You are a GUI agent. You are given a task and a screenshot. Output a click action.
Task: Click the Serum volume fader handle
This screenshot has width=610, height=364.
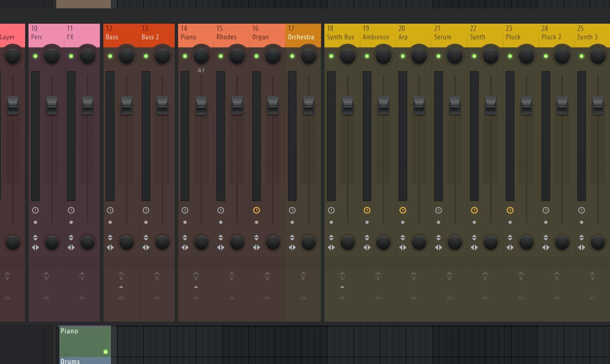(x=455, y=105)
